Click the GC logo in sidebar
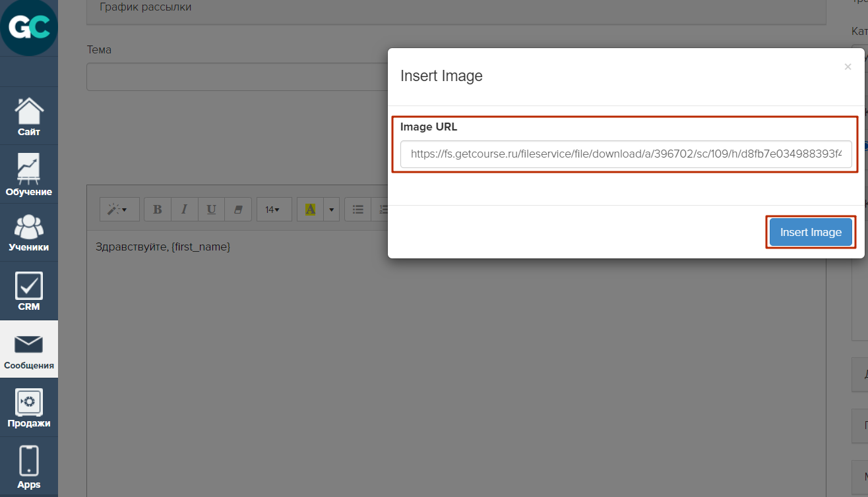This screenshot has width=868, height=497. coord(29,27)
